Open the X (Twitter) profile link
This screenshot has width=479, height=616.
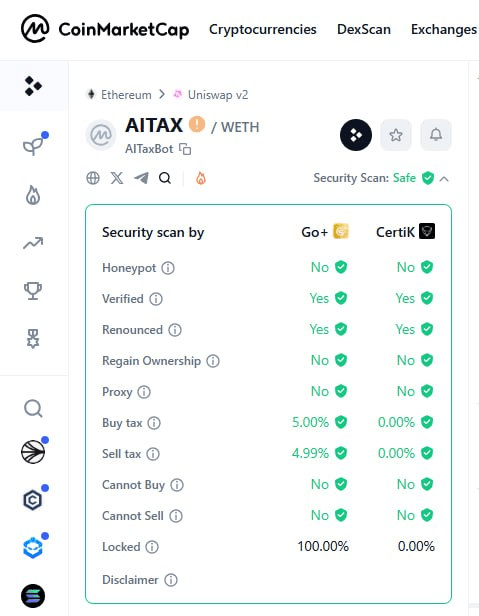[117, 178]
